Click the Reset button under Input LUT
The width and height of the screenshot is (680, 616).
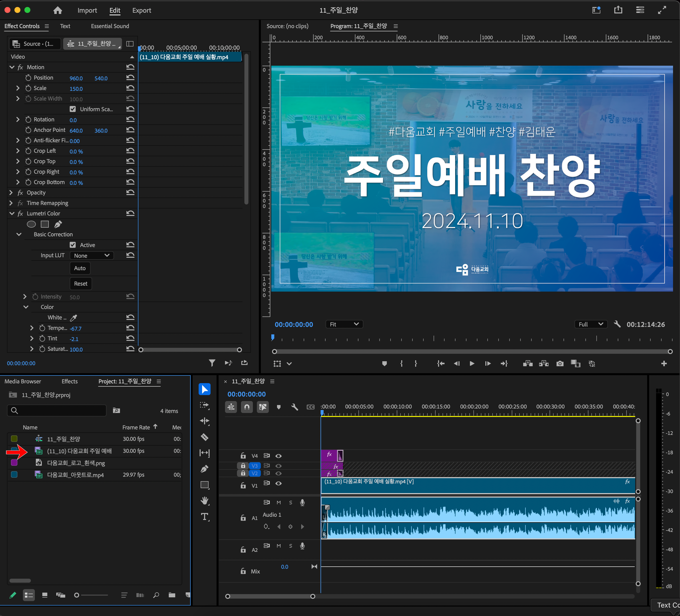(80, 284)
